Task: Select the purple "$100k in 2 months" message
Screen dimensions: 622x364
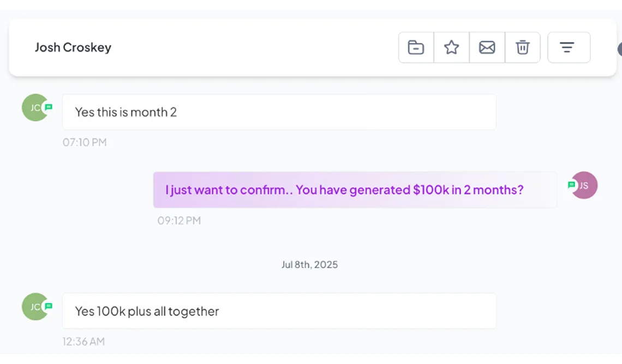Action: coord(355,190)
